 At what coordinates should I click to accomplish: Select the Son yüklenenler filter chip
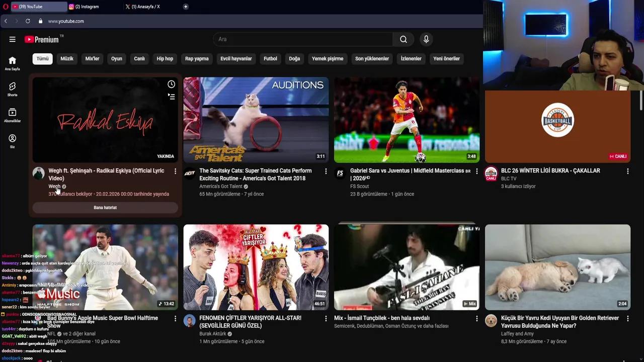[x=372, y=59]
